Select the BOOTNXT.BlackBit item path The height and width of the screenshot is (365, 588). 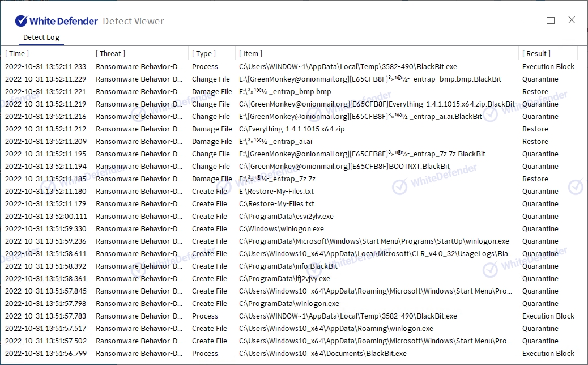tap(344, 166)
